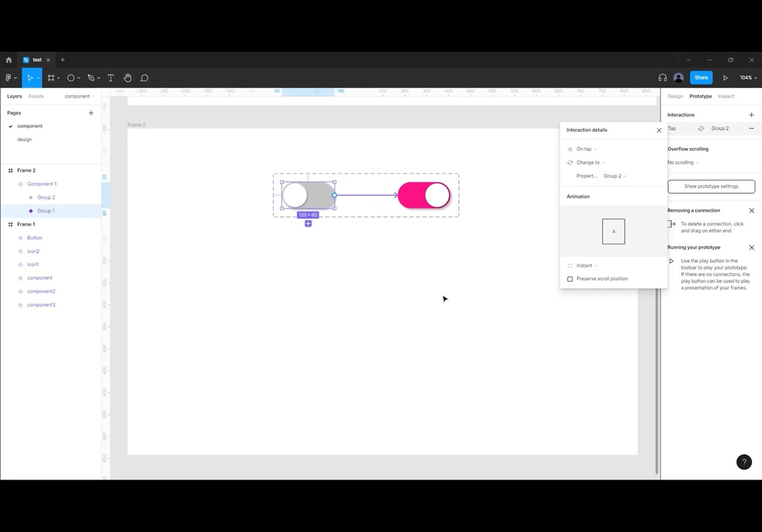Change the Instant animation dropdown
Viewport: 762px width, 532px height.
click(x=586, y=266)
